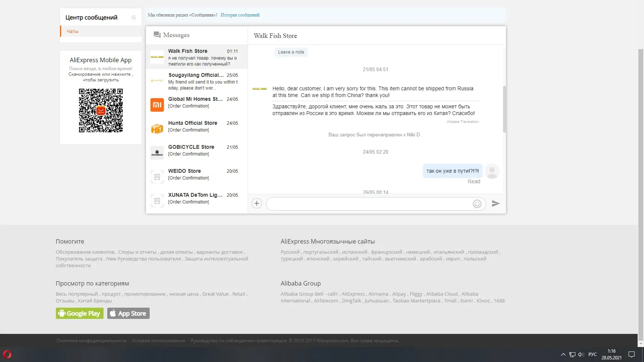Open the Sougayilang Official conversation

point(197,81)
